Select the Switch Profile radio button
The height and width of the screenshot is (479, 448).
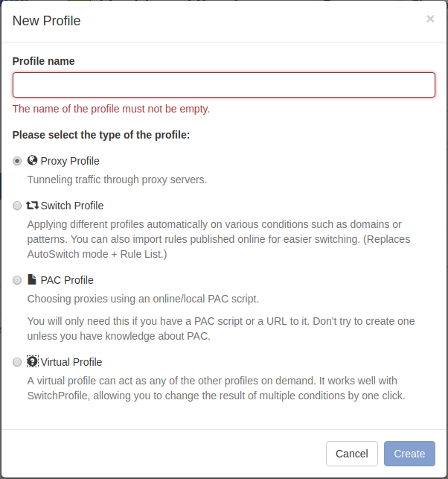(17, 206)
